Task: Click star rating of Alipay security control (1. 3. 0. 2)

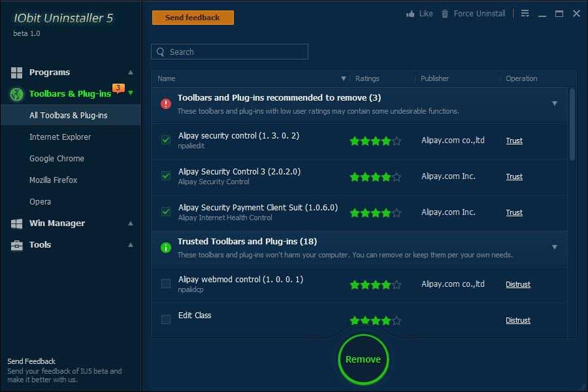Action: (376, 141)
